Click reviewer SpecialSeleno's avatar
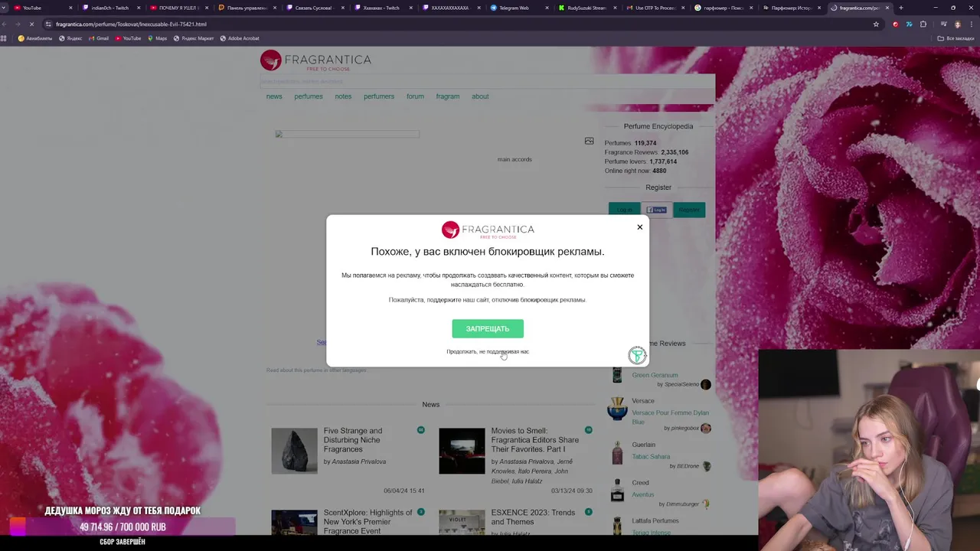 [706, 384]
